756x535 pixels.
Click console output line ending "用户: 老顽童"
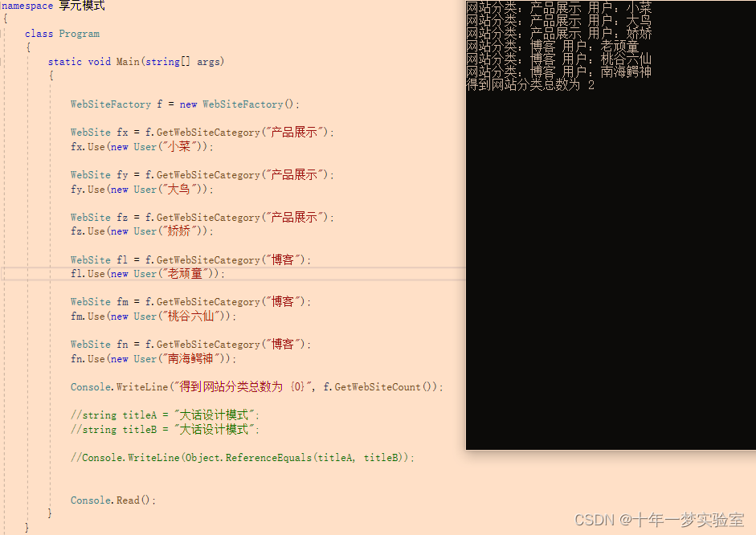point(553,47)
